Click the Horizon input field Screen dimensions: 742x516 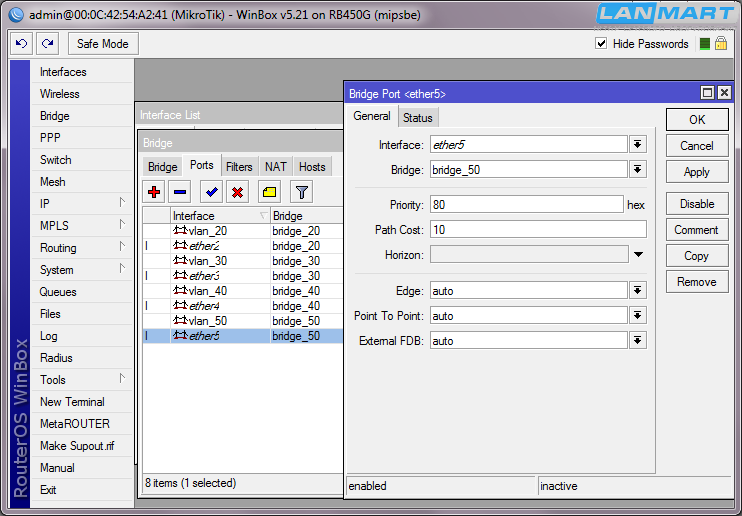529,255
